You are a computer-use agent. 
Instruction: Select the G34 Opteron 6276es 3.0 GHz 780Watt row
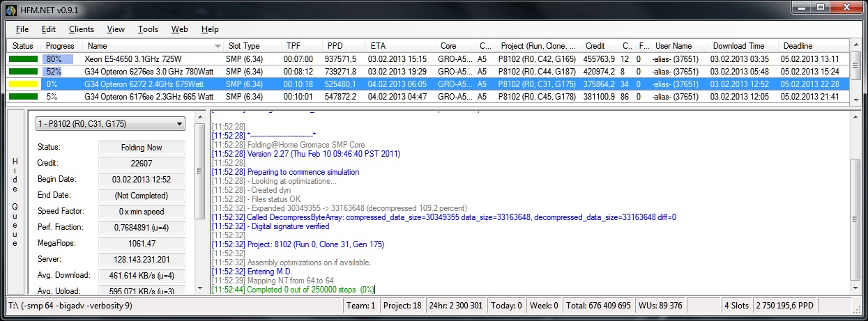[429, 72]
